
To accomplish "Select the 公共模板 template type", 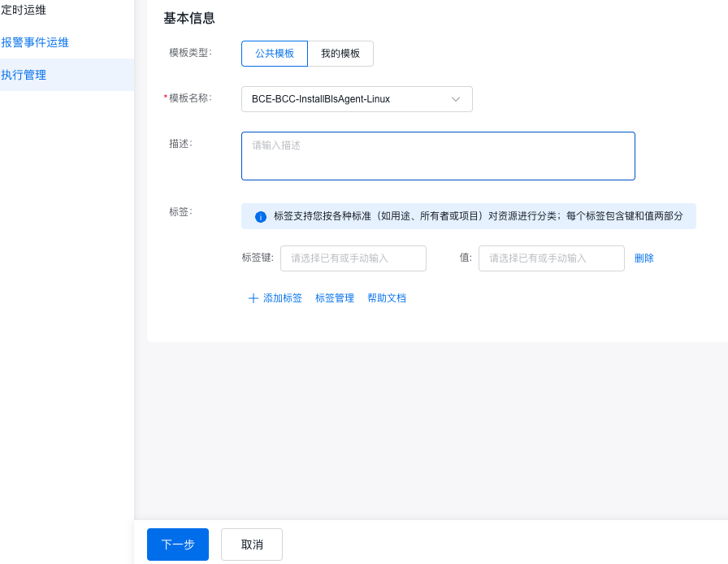I will point(275,54).
